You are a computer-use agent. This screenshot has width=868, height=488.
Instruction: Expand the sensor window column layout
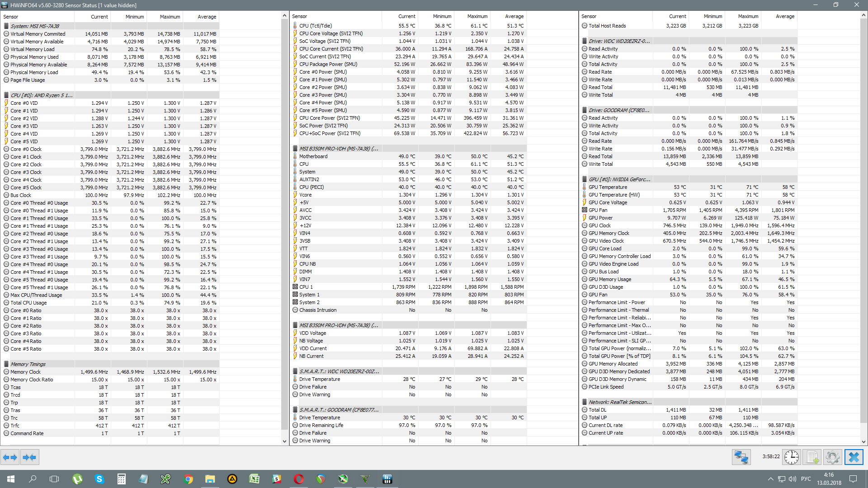point(10,457)
